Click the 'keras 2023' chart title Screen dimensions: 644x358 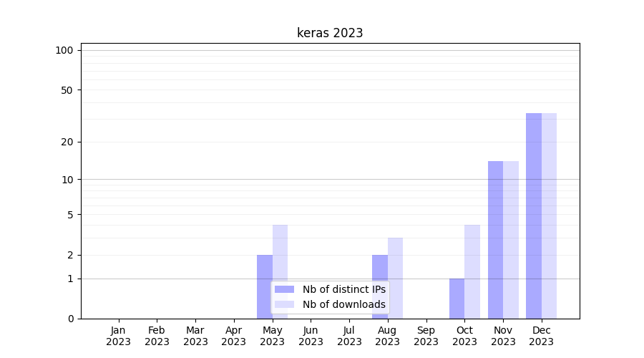pyautogui.click(x=330, y=33)
